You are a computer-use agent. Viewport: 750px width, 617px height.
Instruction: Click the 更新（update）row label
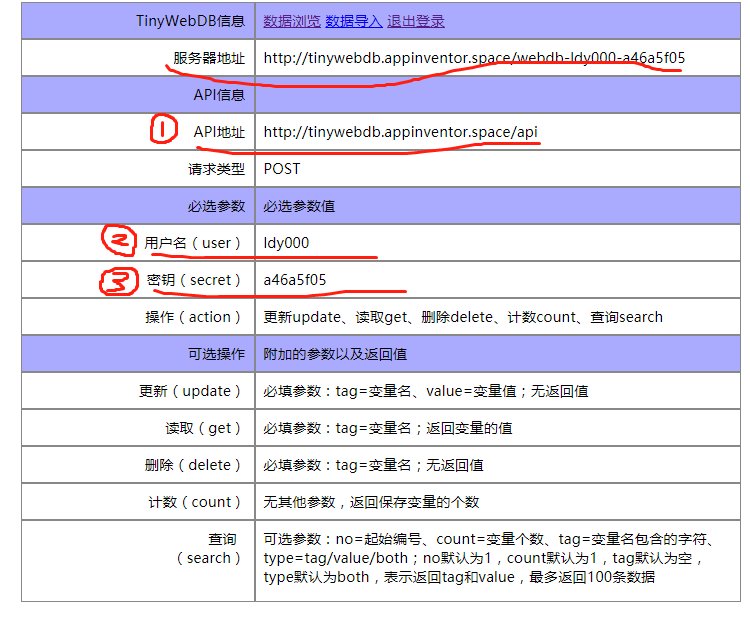[190, 391]
